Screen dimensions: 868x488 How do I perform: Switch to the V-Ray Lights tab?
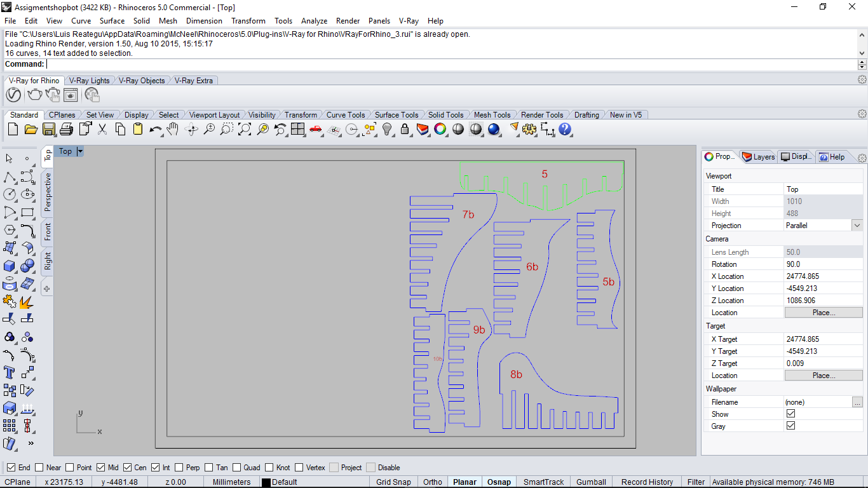point(90,81)
